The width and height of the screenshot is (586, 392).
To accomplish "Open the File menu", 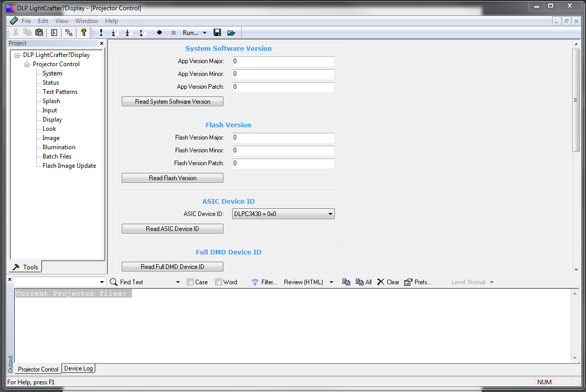I will tap(26, 21).
